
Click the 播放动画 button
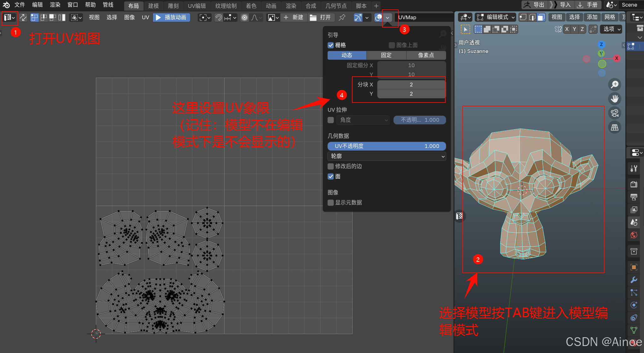[x=172, y=17]
